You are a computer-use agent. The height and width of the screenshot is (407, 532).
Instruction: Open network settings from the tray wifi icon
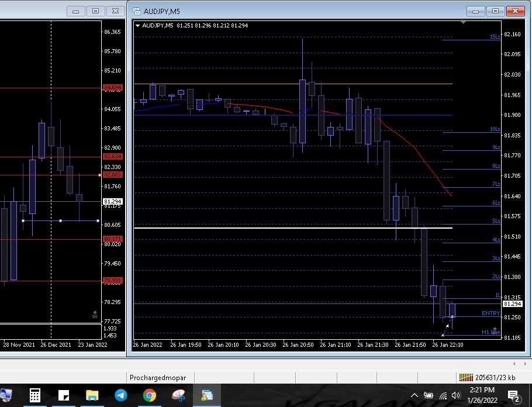[x=443, y=396]
